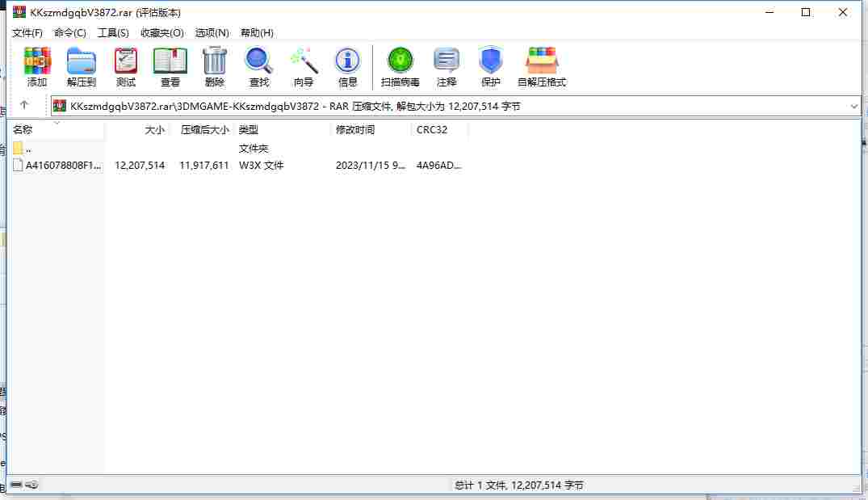Sort by 大小 column header
The image size is (868, 500).
[154, 129]
